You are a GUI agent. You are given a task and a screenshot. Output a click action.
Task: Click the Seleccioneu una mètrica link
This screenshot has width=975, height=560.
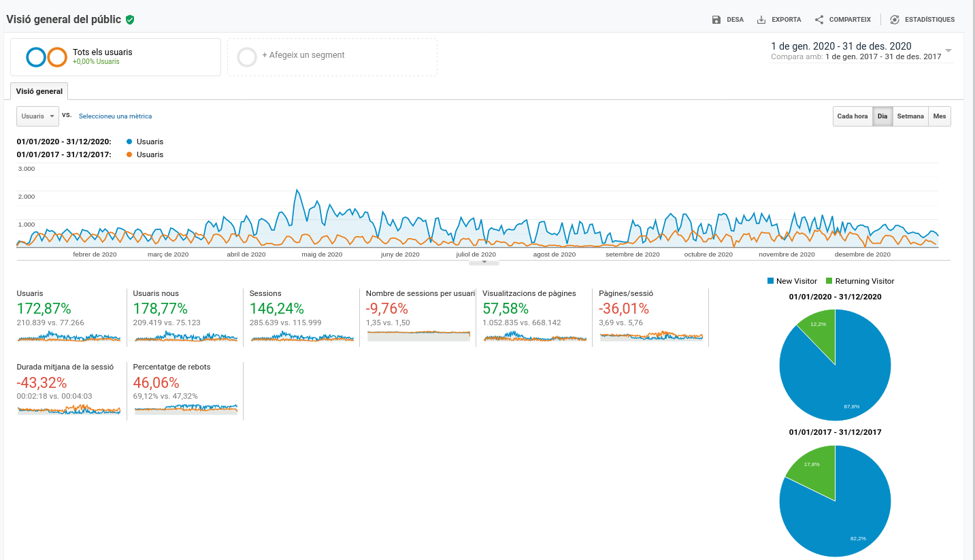[x=115, y=116]
